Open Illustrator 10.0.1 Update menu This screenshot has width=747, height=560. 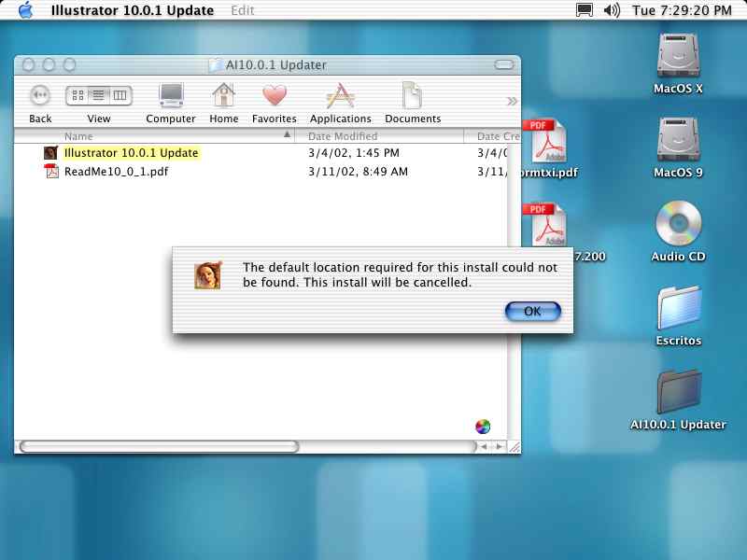[x=133, y=10]
